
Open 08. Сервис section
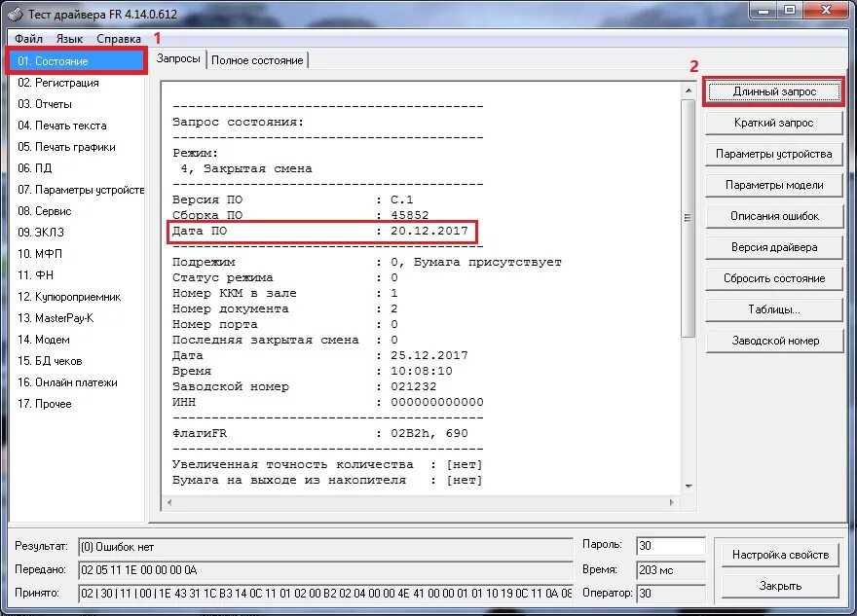click(44, 211)
